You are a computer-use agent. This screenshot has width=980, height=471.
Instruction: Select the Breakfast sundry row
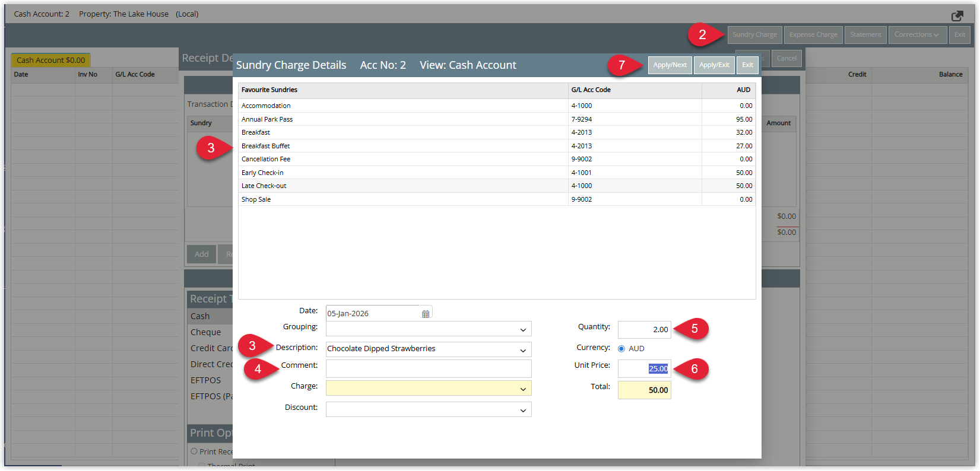(497, 132)
